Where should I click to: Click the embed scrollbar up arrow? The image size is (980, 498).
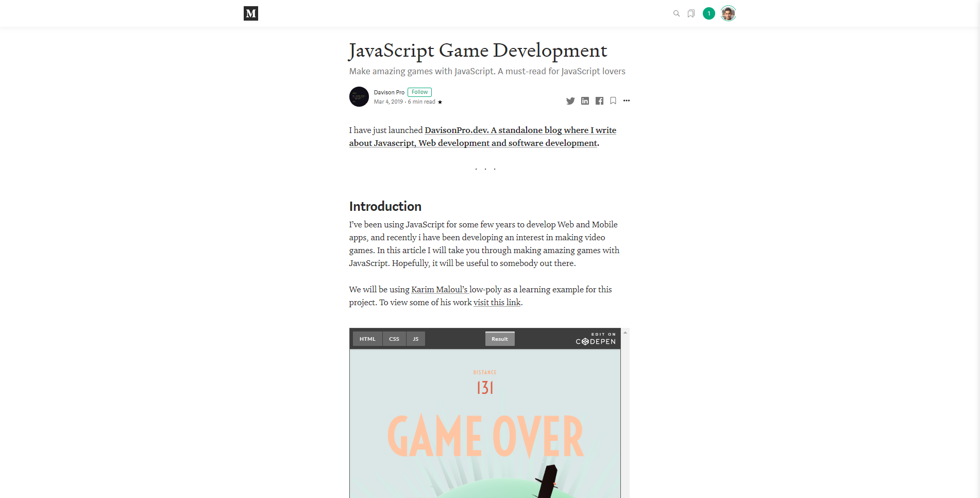[625, 333]
